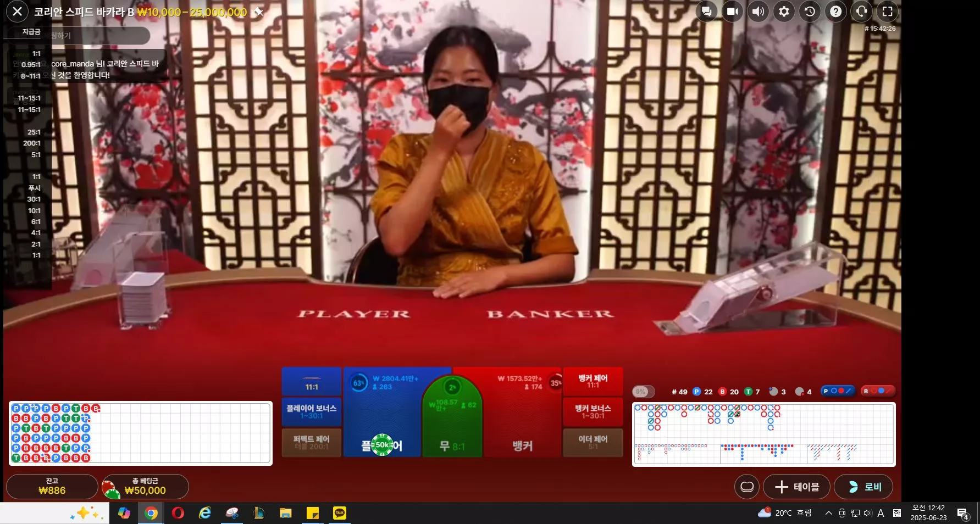Mute the game sound speaker icon
This screenshot has height=524, width=980.
758,12
